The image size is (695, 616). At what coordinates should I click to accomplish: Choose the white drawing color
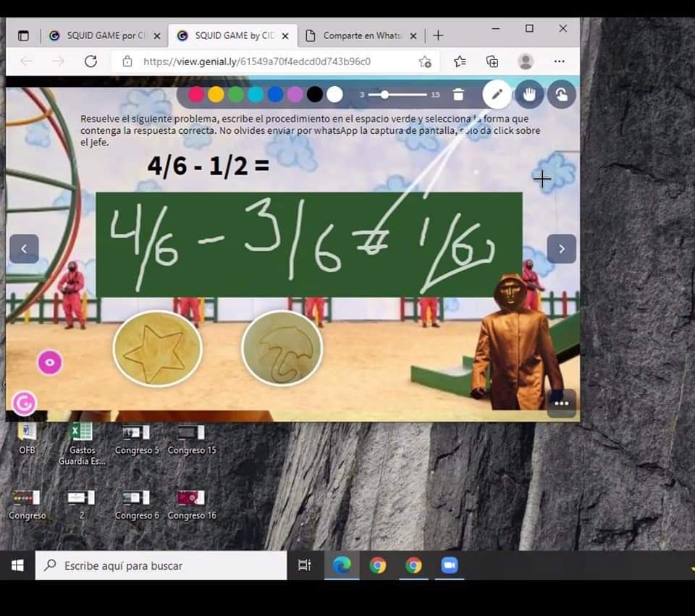point(334,94)
